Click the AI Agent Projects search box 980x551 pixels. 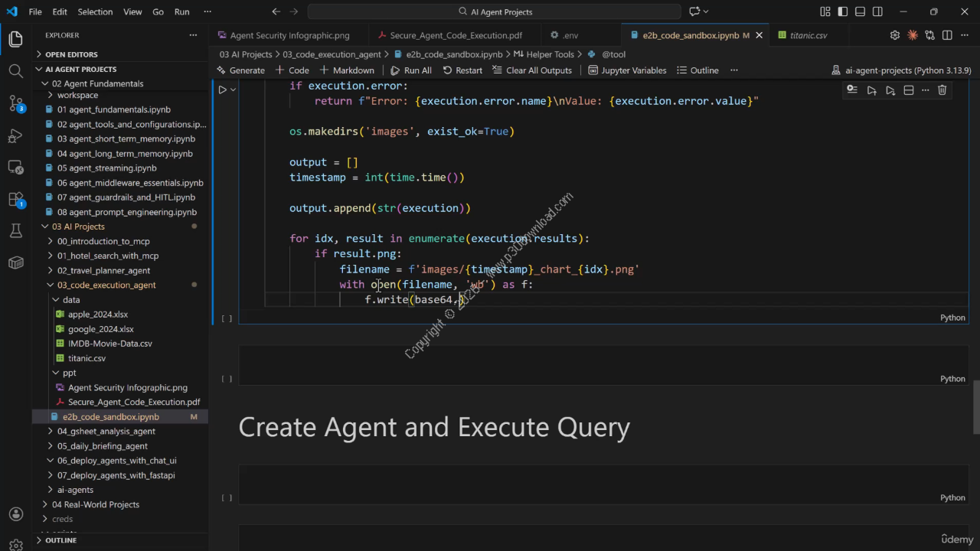494,11
